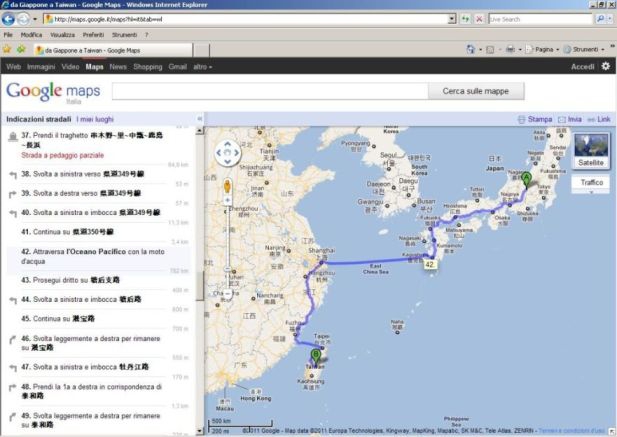Click the Add to Favorites icon
Viewport: 617px width, 437px height.
click(21, 49)
